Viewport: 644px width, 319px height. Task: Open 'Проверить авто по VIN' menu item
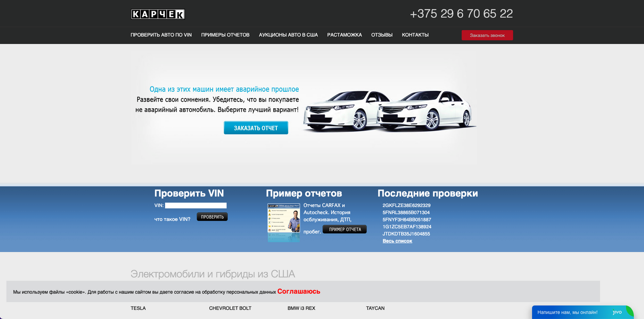(161, 35)
